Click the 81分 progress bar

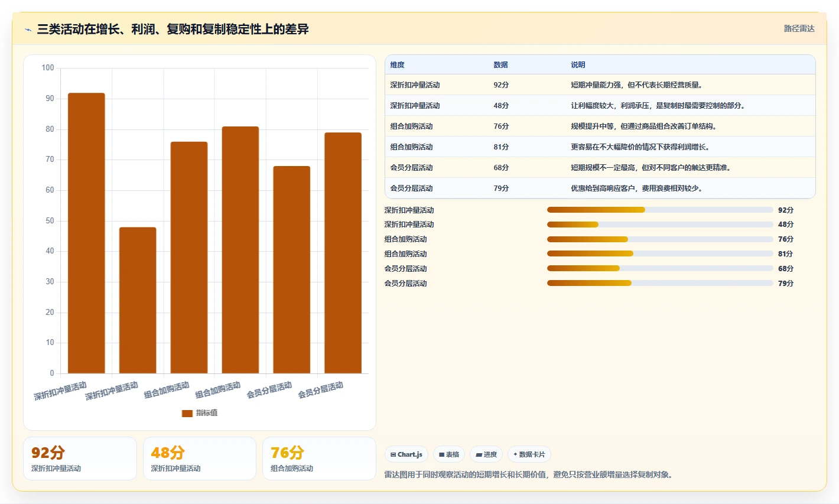660,253
